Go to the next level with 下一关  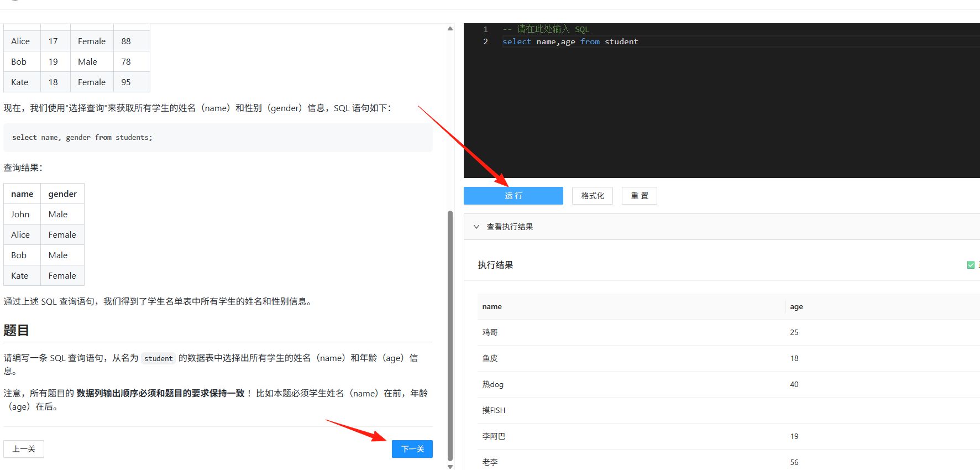(412, 449)
